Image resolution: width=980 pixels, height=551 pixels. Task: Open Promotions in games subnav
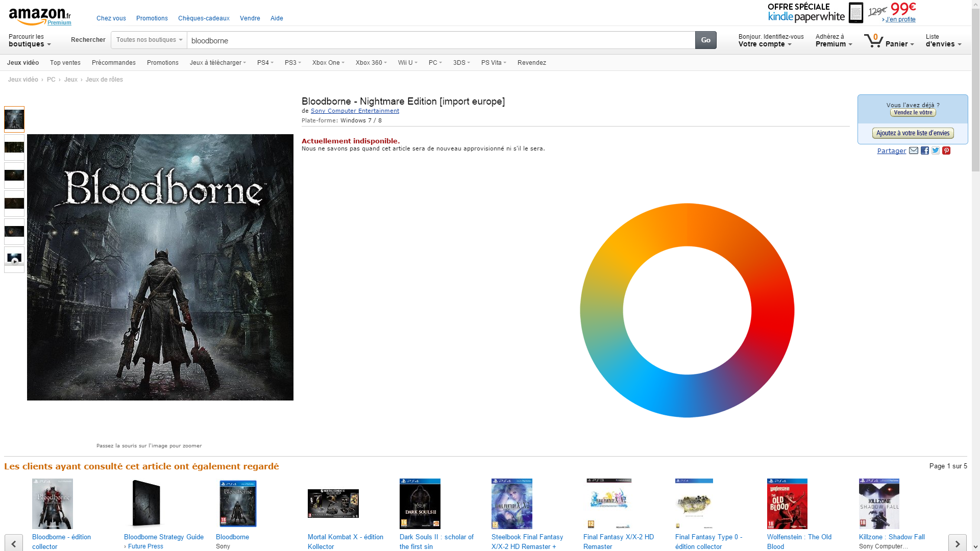[163, 63]
